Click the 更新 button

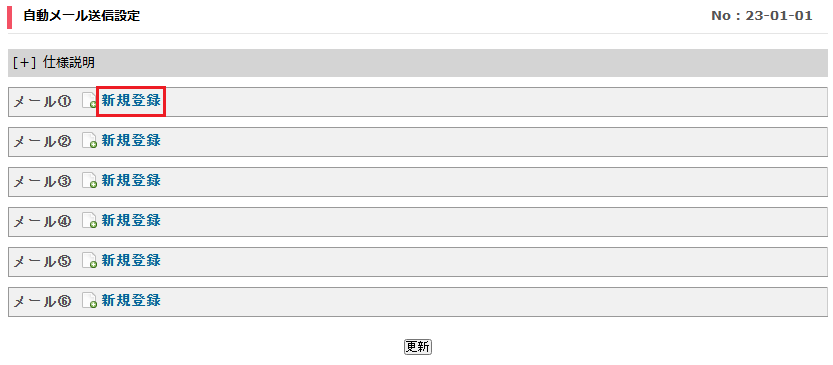418,347
